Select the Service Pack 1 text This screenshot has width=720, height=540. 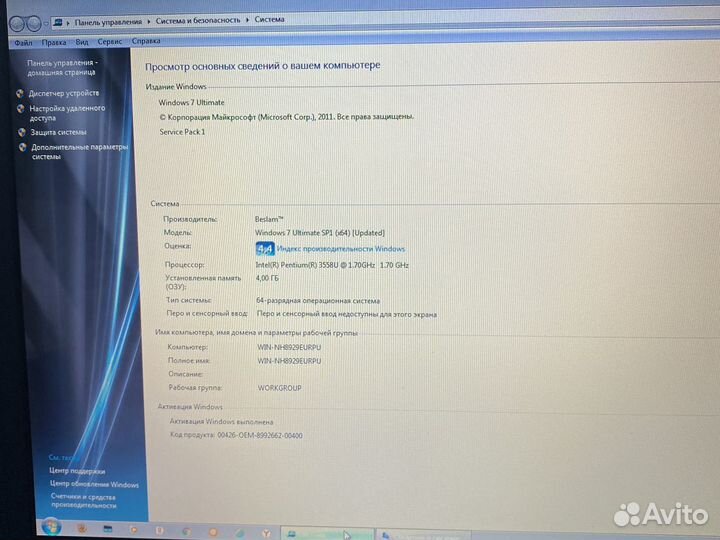click(182, 132)
